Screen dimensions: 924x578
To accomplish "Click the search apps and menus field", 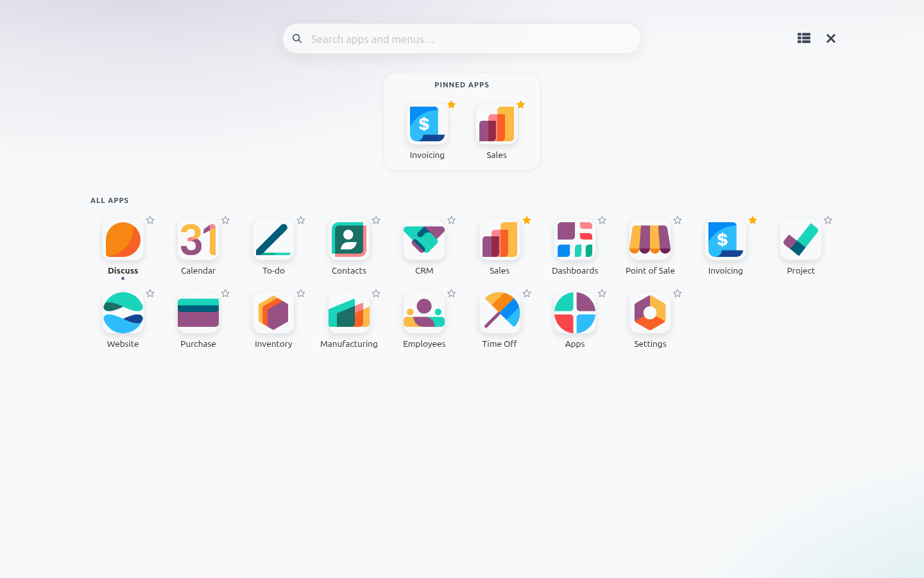I will [462, 39].
